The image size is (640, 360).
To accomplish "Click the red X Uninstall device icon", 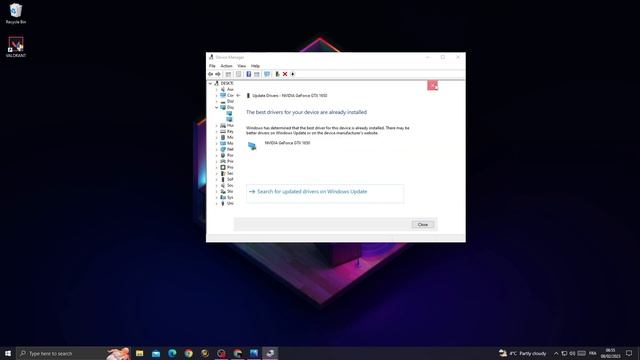I will 285,74.
